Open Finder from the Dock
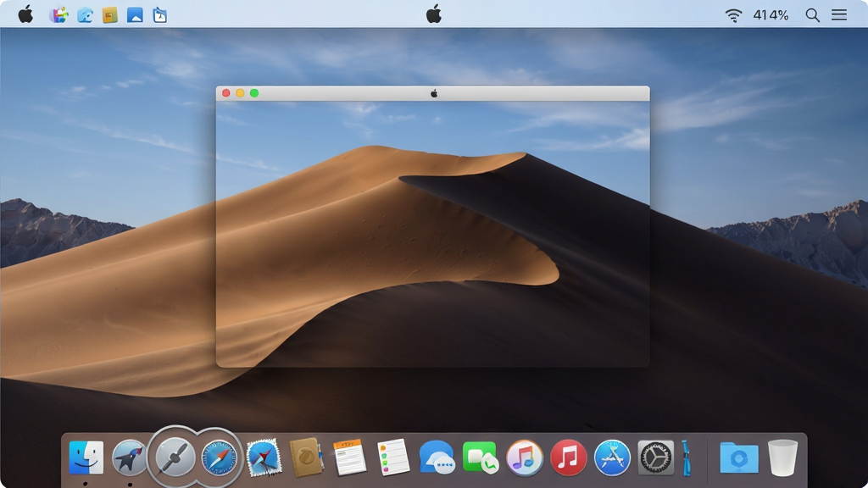 (x=86, y=457)
